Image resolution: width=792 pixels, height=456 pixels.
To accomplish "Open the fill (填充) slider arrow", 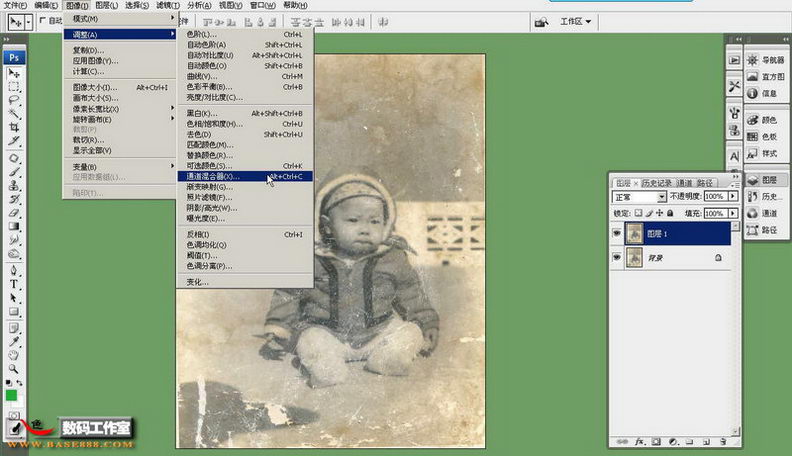I will [x=733, y=213].
